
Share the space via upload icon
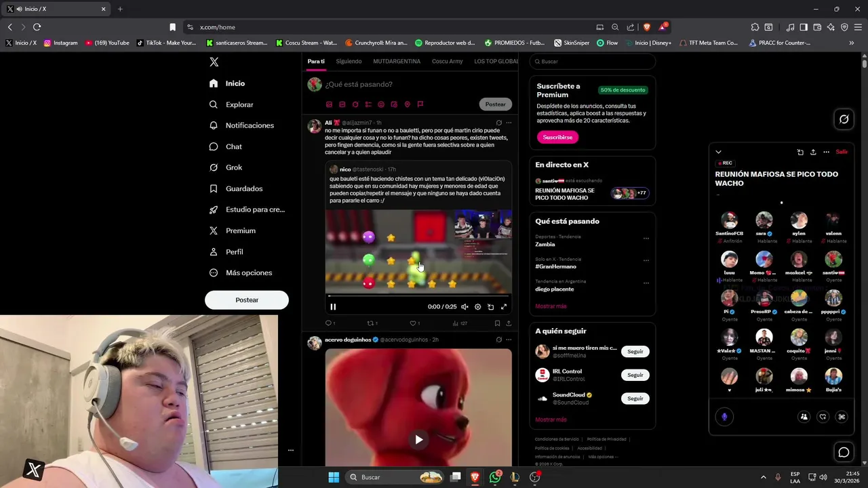(x=813, y=152)
